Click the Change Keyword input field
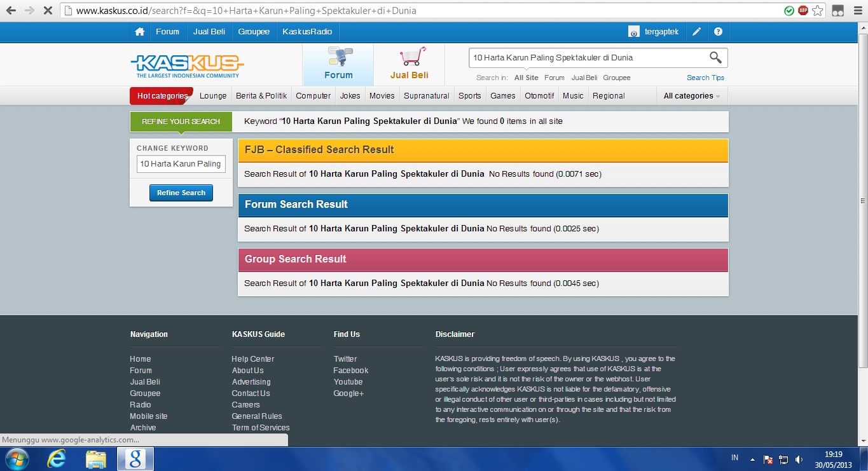Screen dimensions: 868x471 181,164
